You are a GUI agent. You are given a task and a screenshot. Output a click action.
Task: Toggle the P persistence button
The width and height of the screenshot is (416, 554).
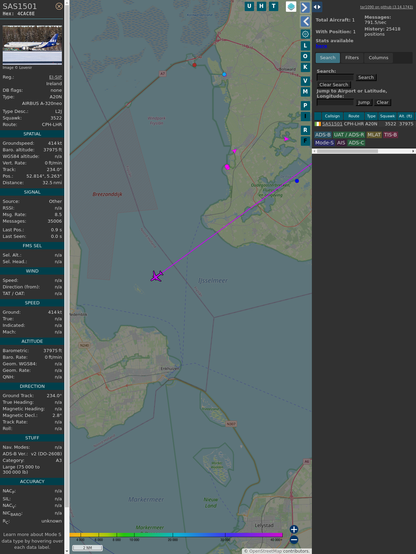point(305,105)
